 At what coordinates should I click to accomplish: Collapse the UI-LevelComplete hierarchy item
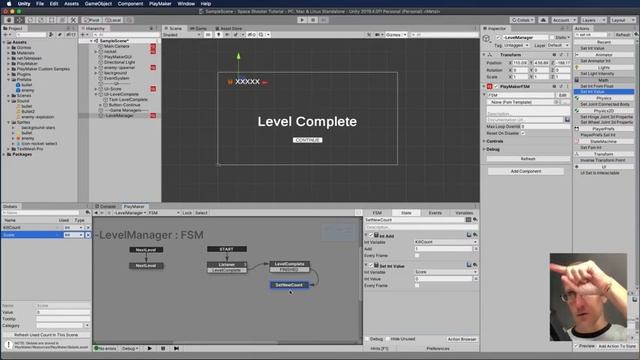[x=96, y=94]
